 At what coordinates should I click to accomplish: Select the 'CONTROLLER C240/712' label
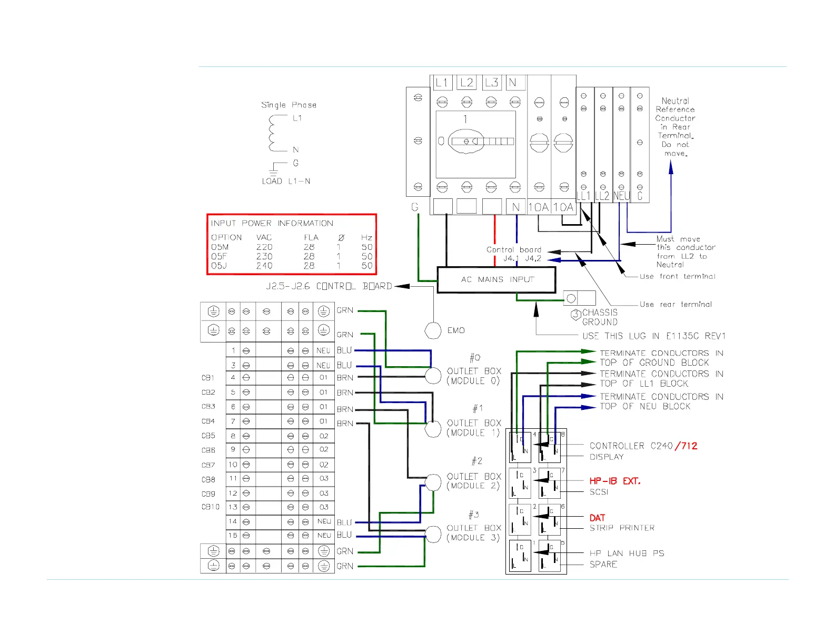[x=643, y=446]
